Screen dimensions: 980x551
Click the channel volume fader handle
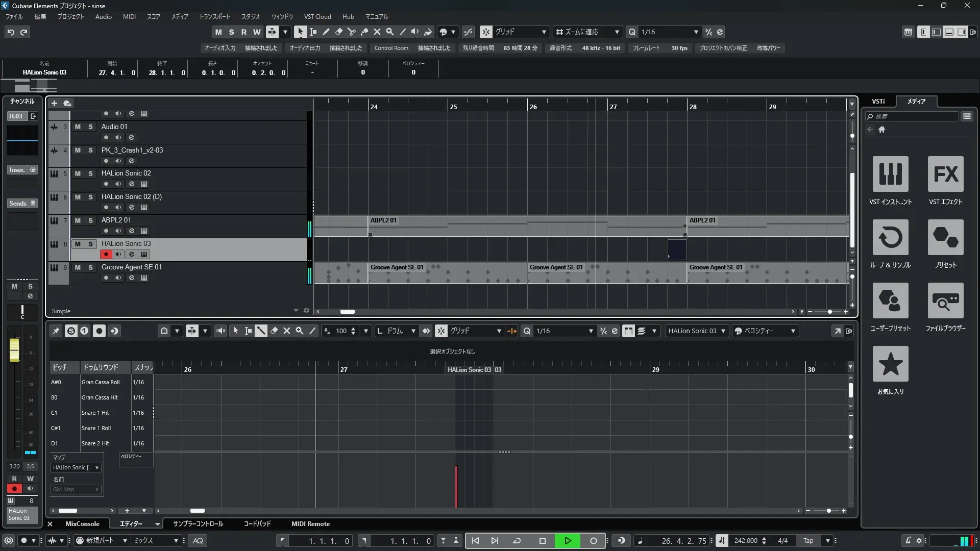14,350
